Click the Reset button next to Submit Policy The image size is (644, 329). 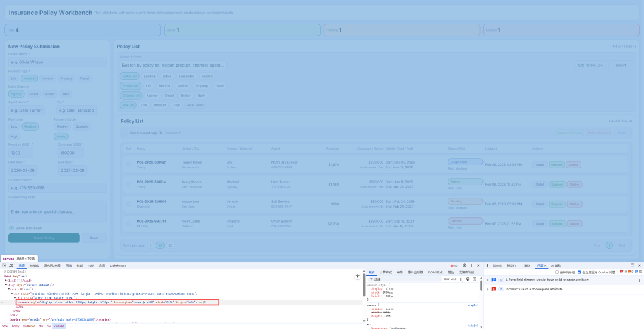[x=94, y=238]
